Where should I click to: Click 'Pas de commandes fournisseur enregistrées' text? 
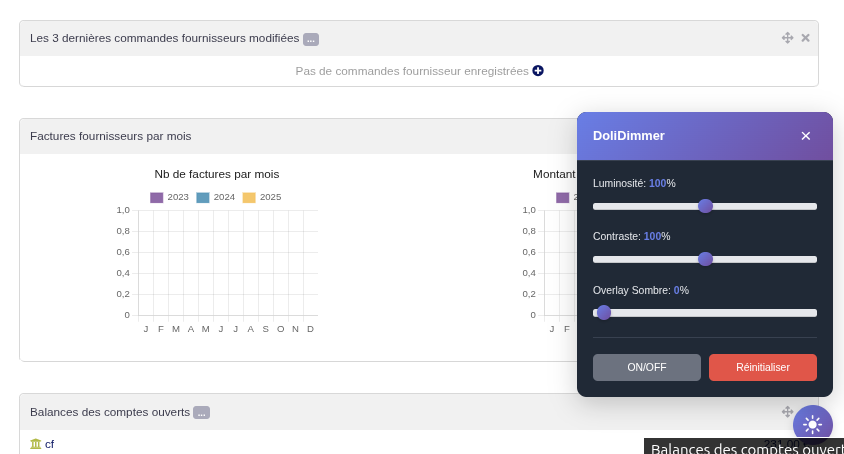(412, 71)
